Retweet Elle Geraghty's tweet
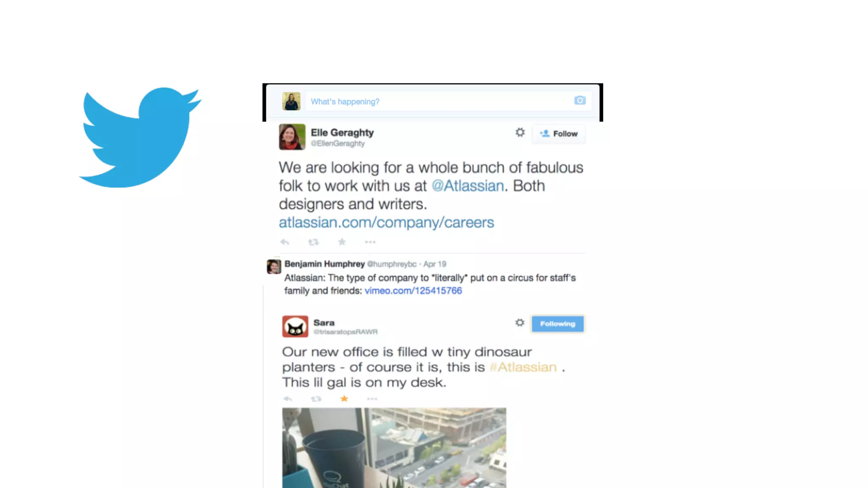Image resolution: width=868 pixels, height=488 pixels. [x=314, y=242]
